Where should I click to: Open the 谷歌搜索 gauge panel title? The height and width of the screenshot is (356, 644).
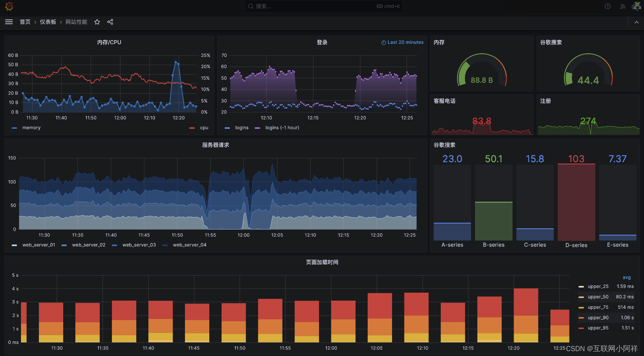(551, 42)
